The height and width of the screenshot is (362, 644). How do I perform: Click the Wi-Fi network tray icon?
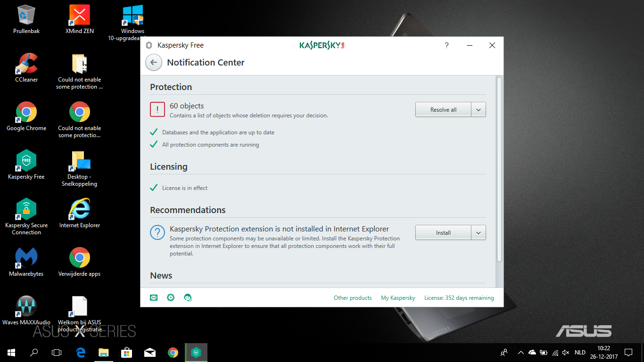coord(555,352)
